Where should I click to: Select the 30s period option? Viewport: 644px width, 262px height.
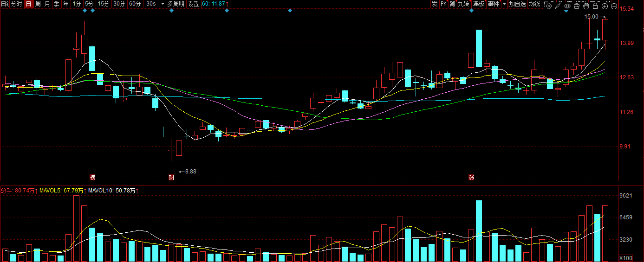[x=151, y=4]
